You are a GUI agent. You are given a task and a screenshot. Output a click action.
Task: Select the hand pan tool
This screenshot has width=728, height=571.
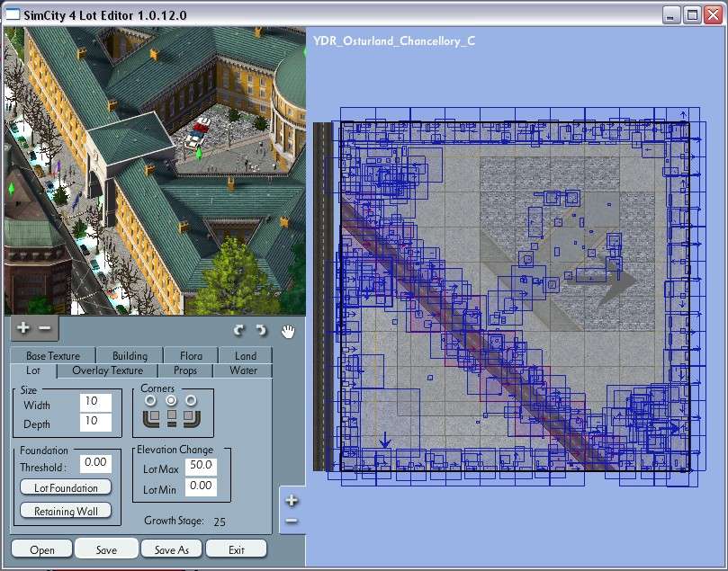[288, 330]
